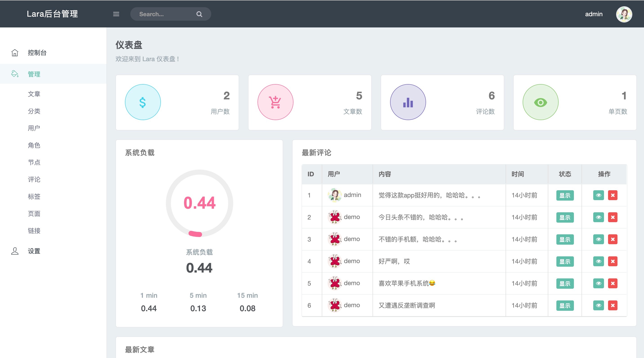644x358 pixels.
Task: Open the 评论 menu item
Action: tap(34, 179)
